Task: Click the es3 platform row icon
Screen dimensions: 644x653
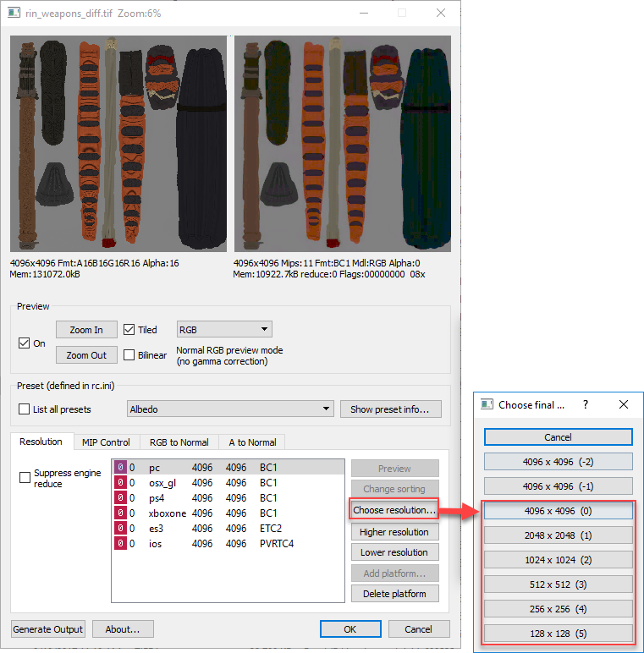Action: pyautogui.click(x=120, y=529)
